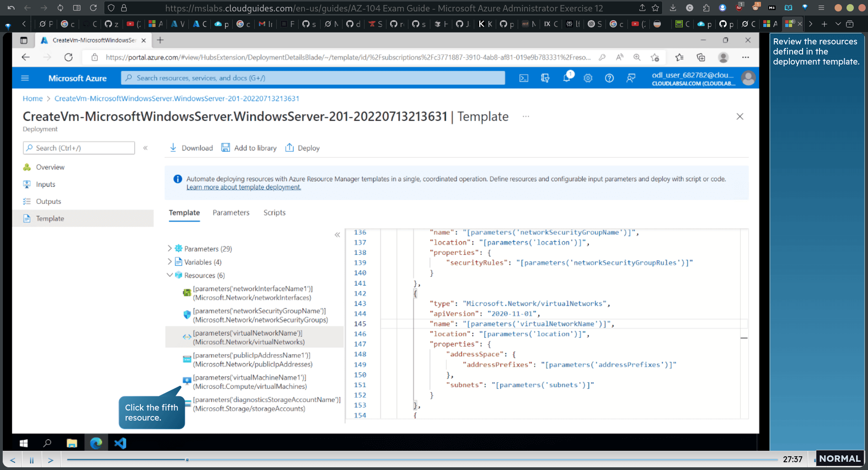Click Edge icon in the taskbar
Image resolution: width=868 pixels, height=470 pixels.
(x=96, y=443)
